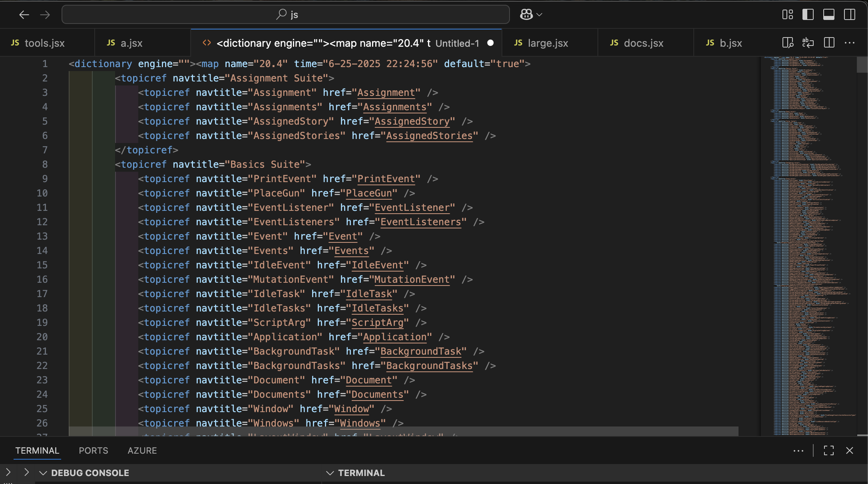This screenshot has height=484, width=868.
Task: Click the search command center box
Action: (x=286, y=15)
